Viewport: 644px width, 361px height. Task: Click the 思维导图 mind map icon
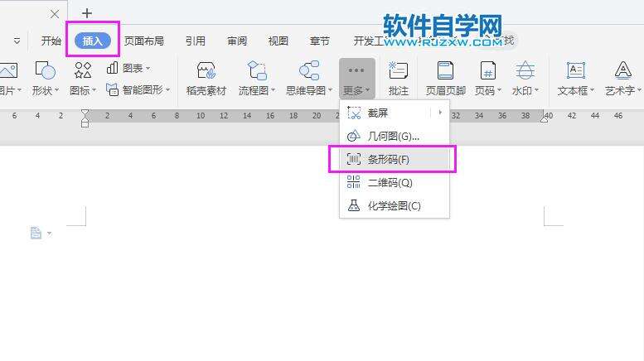(x=309, y=70)
